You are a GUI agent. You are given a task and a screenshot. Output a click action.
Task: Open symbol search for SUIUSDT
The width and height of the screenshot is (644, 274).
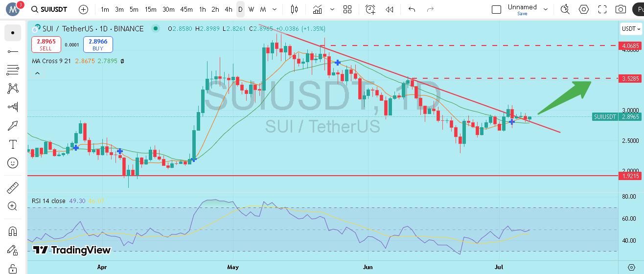(x=49, y=9)
